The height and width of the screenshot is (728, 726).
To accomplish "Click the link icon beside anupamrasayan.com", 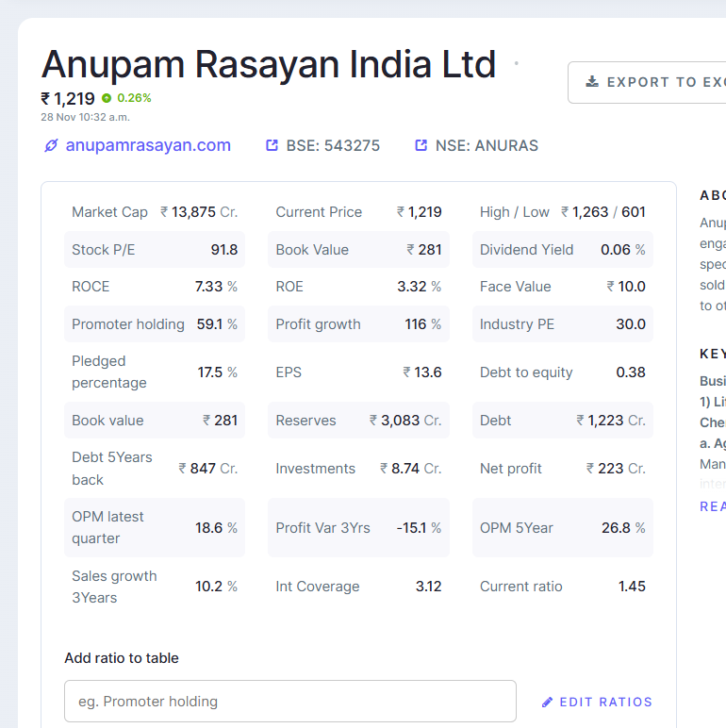I will point(51,145).
